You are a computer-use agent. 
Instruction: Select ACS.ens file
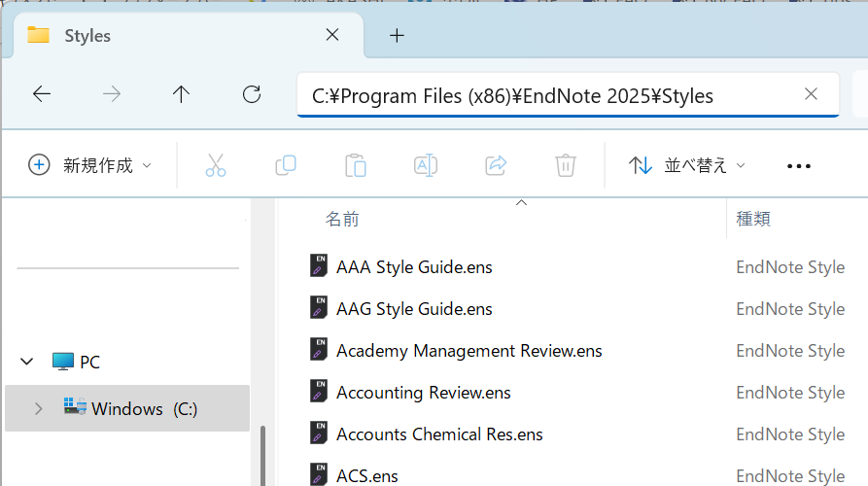(367, 476)
